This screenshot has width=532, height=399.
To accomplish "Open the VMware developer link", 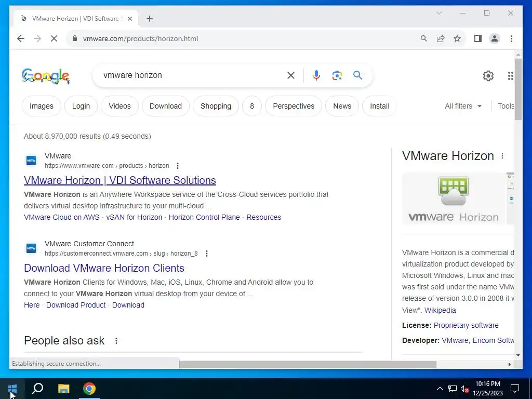I will tap(455, 340).
